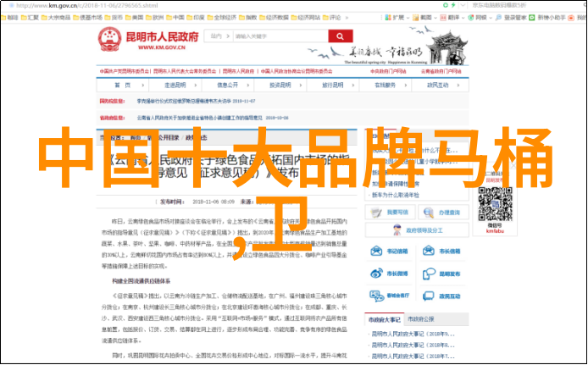Image resolution: width=588 pixels, height=365 pixels.
Task: Open the 扩展 dropdown arrow
Action: pyautogui.click(x=408, y=18)
